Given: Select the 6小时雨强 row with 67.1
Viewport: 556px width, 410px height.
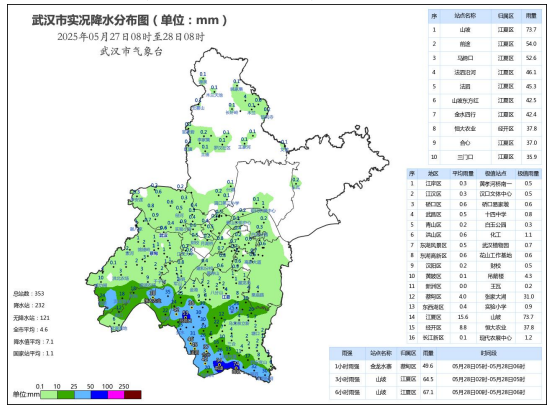Looking at the screenshot, I should (x=435, y=392).
